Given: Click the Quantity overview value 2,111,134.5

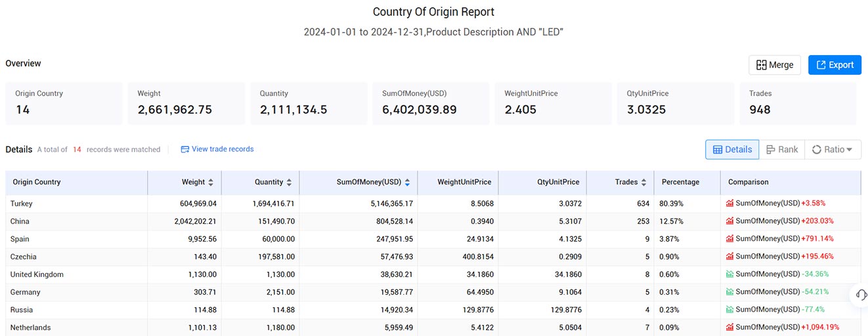Looking at the screenshot, I should [x=293, y=110].
